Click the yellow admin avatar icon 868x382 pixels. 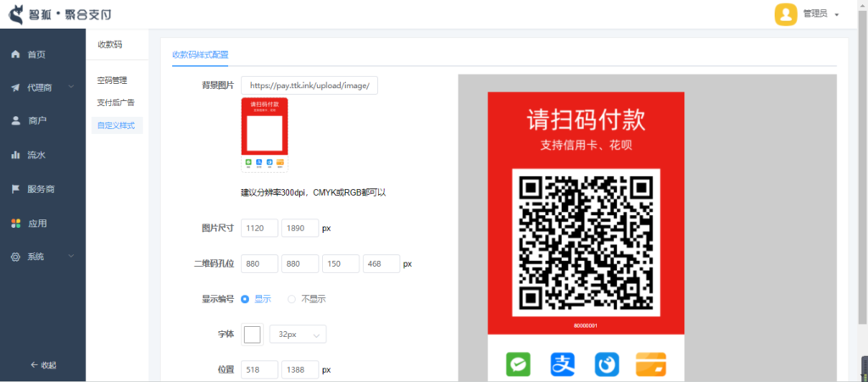click(x=786, y=14)
